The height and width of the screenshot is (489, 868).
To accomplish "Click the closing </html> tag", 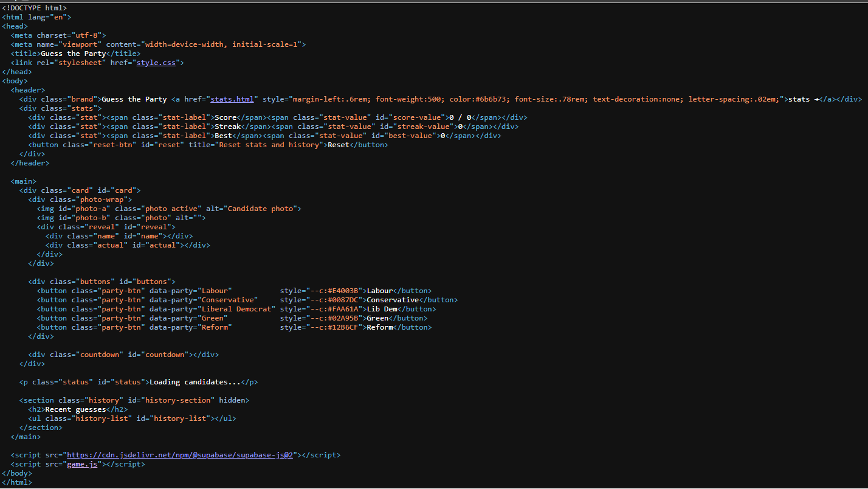I will point(17,482).
